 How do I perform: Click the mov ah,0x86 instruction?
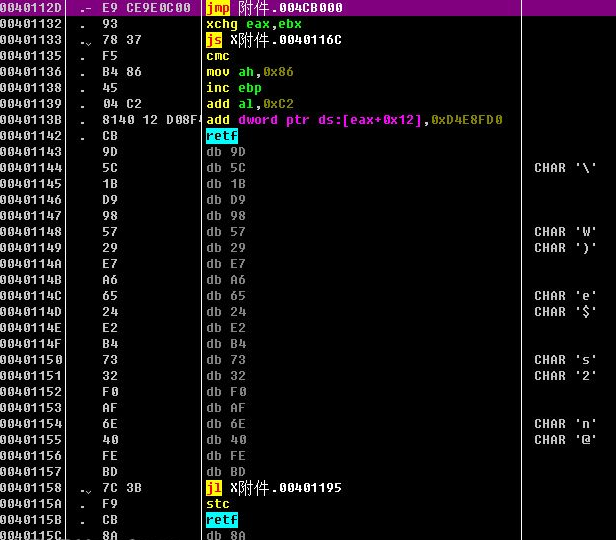coord(250,72)
